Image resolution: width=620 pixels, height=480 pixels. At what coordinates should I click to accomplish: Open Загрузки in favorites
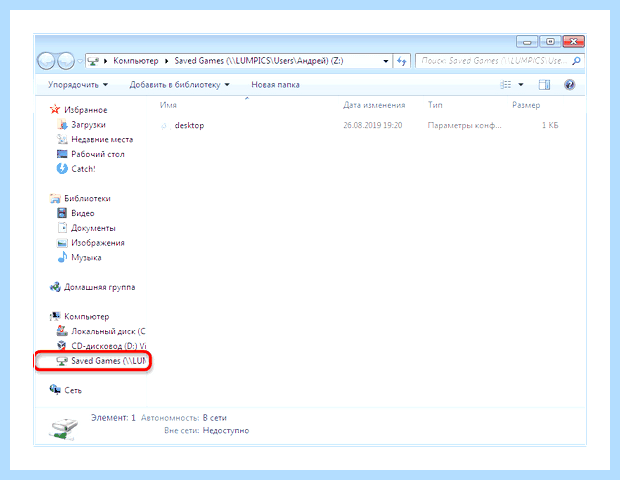point(88,125)
